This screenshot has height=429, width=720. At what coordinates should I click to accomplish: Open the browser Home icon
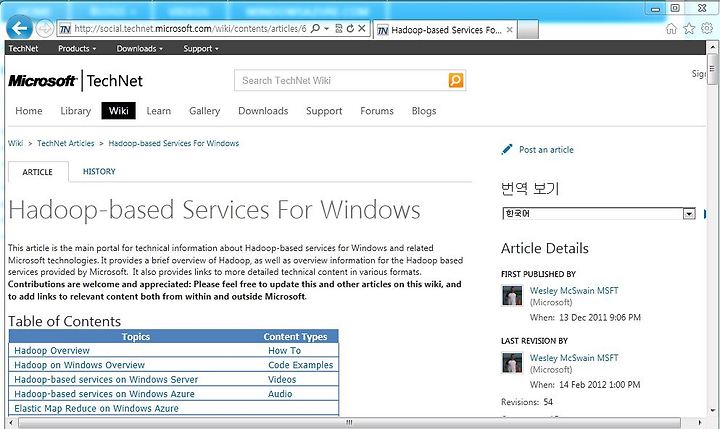(671, 29)
